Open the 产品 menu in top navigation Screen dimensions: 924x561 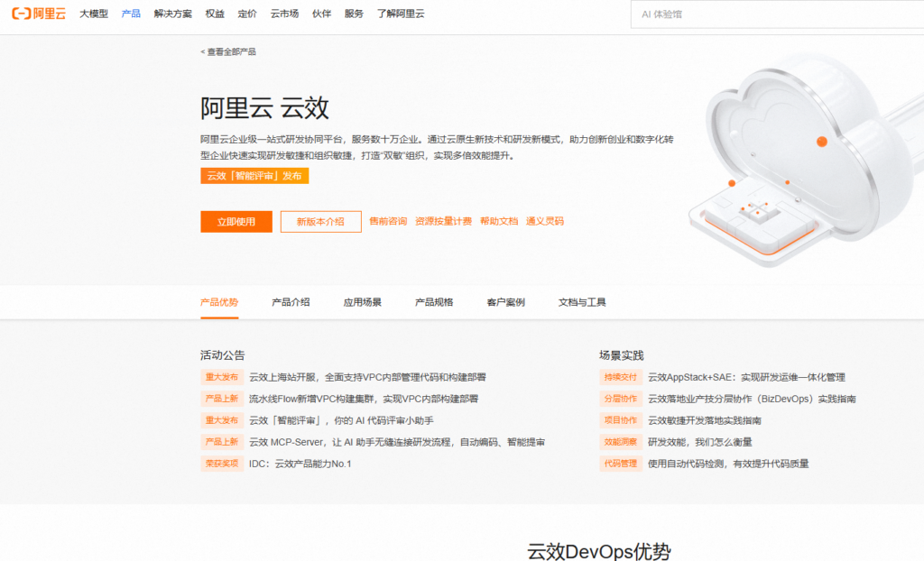[132, 14]
